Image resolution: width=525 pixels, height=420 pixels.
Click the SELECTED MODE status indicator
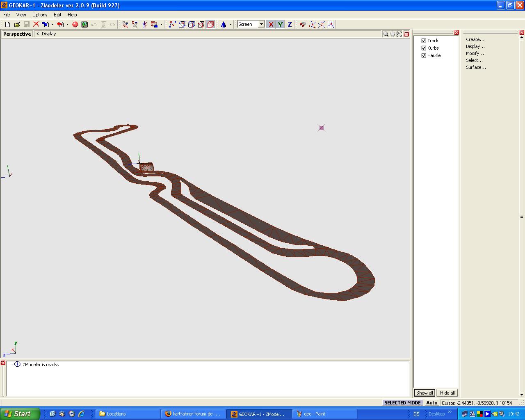(x=402, y=403)
